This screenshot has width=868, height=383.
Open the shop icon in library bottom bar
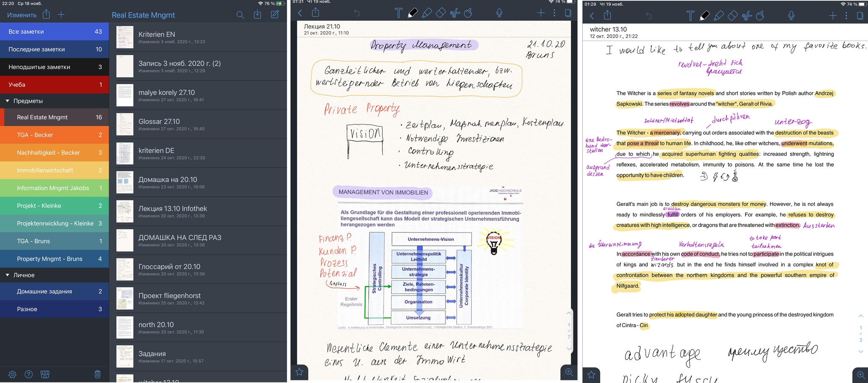point(45,374)
